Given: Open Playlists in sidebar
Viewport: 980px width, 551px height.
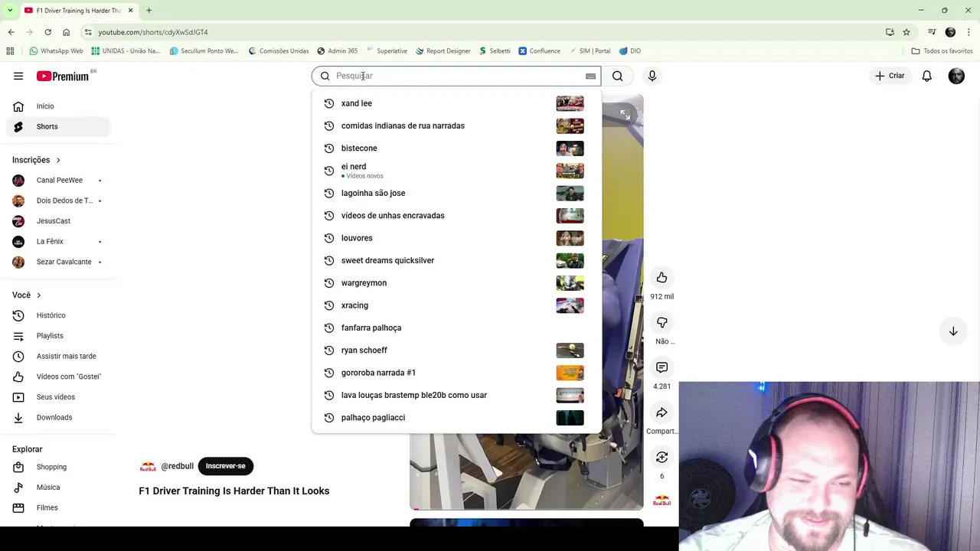Looking at the screenshot, I should [x=58, y=336].
